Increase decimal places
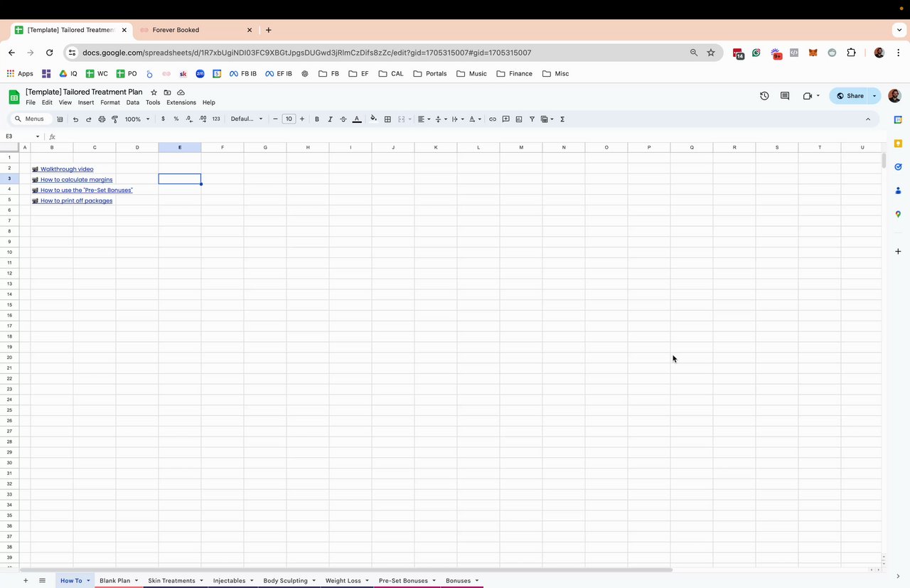This screenshot has width=910, height=588. (203, 119)
